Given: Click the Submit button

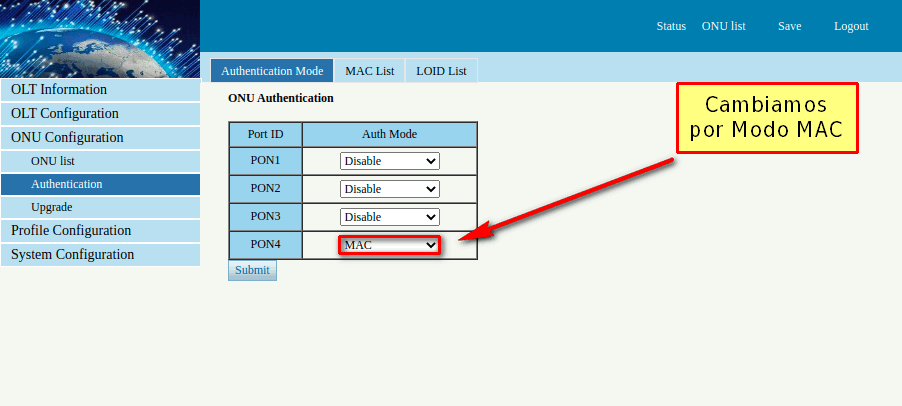Looking at the screenshot, I should [252, 270].
